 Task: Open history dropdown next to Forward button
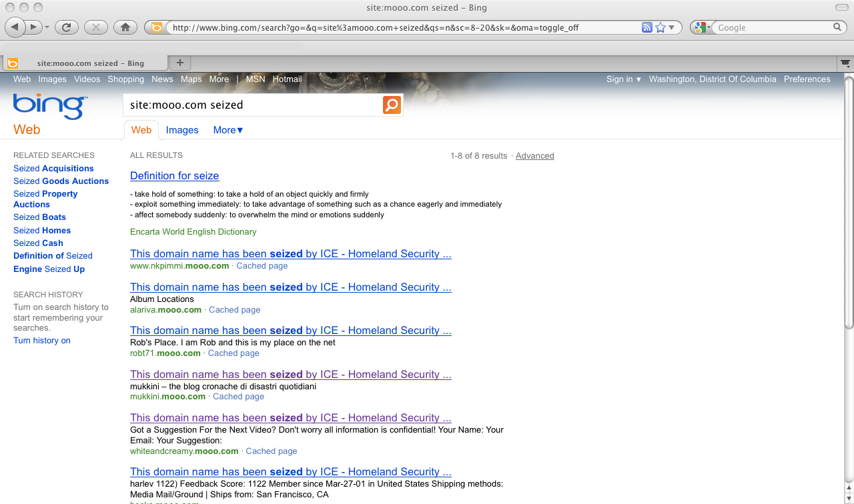(47, 27)
